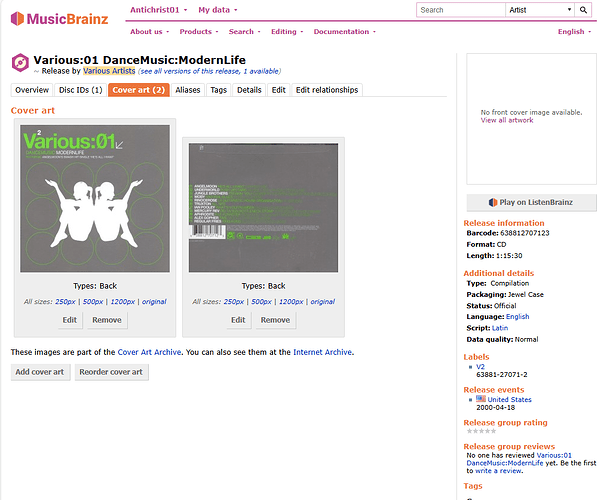The height and width of the screenshot is (500, 600).
Task: Click the ListenBrainz icon on play button
Action: point(493,202)
